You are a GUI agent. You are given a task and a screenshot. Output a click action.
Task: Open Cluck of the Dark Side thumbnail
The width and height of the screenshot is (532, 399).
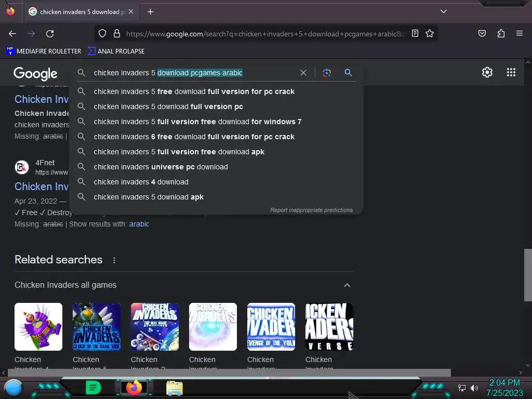[97, 327]
